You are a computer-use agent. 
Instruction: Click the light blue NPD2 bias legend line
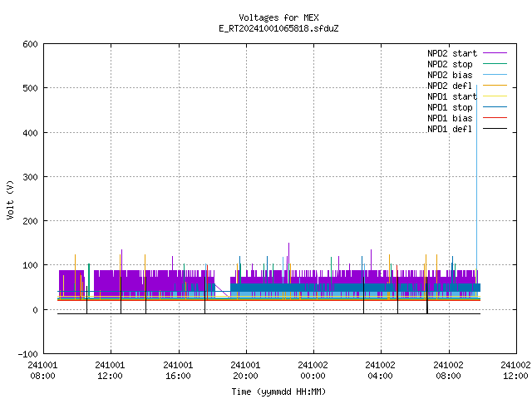click(x=495, y=75)
